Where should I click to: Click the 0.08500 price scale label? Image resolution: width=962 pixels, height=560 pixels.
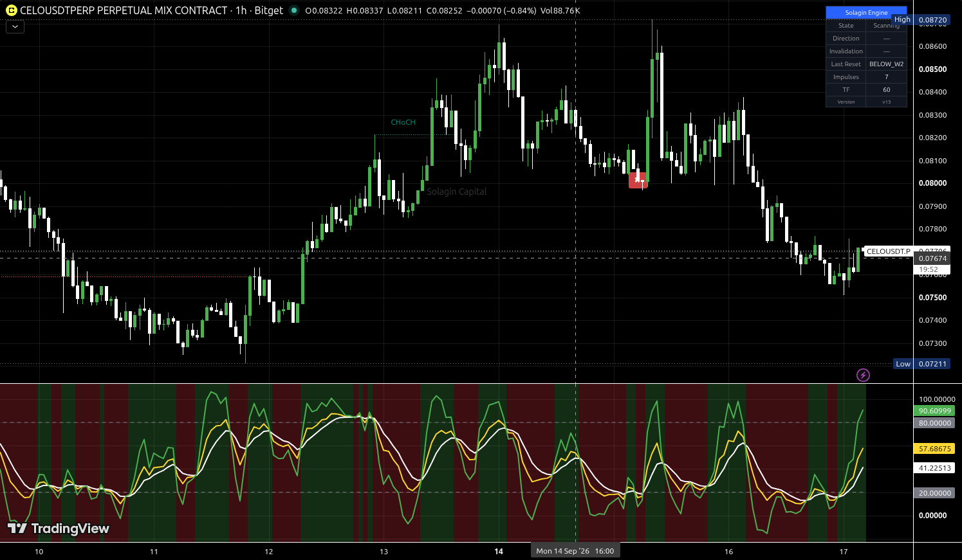[932, 69]
